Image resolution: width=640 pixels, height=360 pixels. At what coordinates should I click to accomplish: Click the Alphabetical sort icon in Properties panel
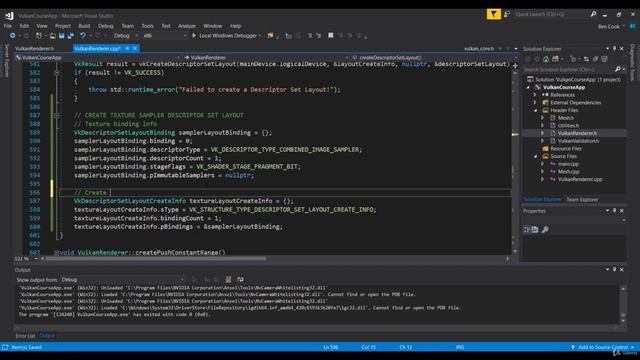535,230
